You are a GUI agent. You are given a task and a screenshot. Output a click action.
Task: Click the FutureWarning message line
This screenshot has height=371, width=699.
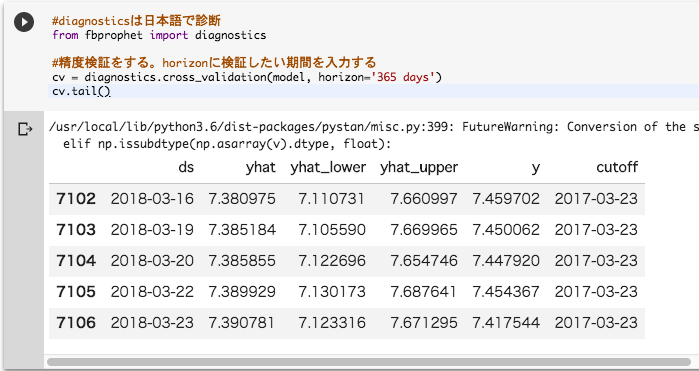tap(374, 127)
